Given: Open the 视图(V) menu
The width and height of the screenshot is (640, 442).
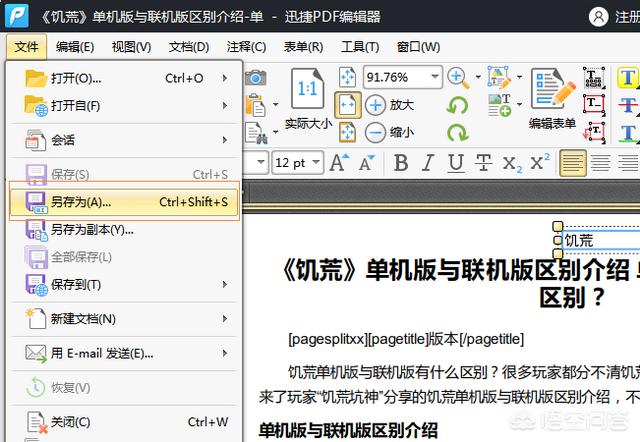Looking at the screenshot, I should point(131,47).
